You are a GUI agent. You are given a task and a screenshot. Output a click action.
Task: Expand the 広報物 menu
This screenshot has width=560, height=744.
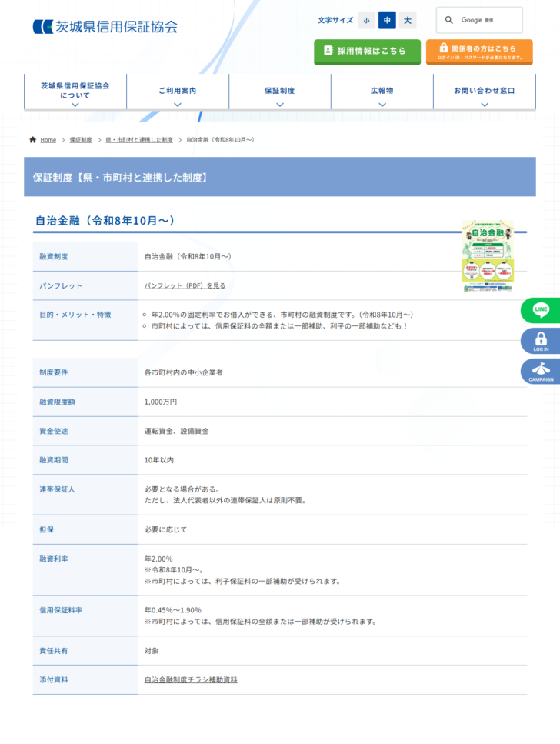tap(382, 92)
